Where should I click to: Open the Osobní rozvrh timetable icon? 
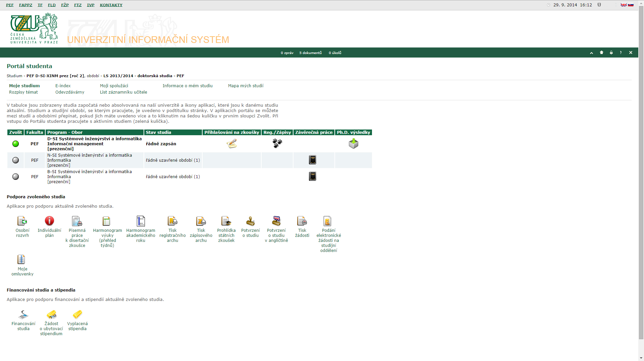(22, 221)
